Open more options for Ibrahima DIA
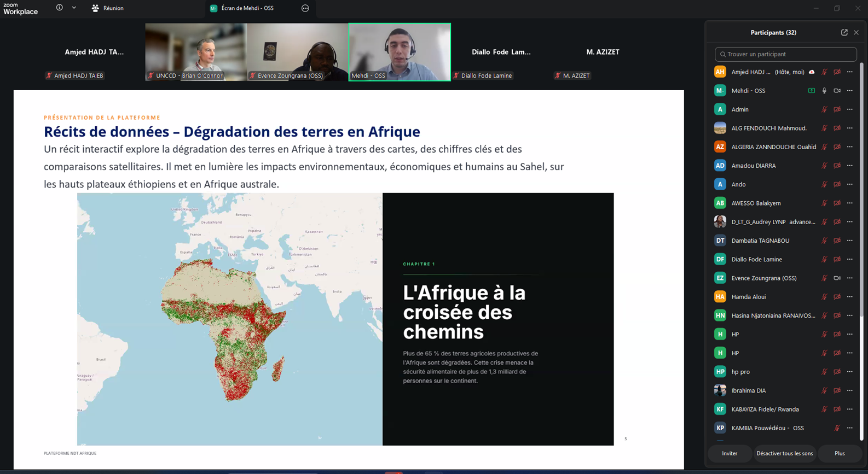The width and height of the screenshot is (868, 474). coord(850,390)
